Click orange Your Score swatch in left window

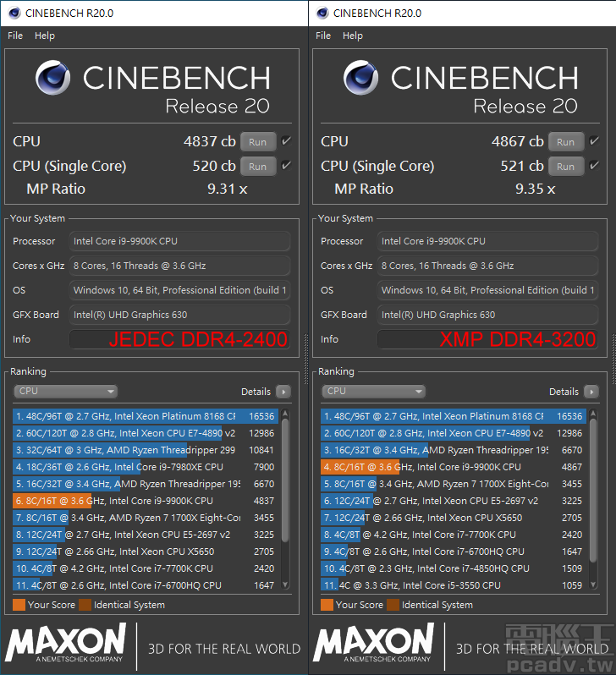[19, 605]
